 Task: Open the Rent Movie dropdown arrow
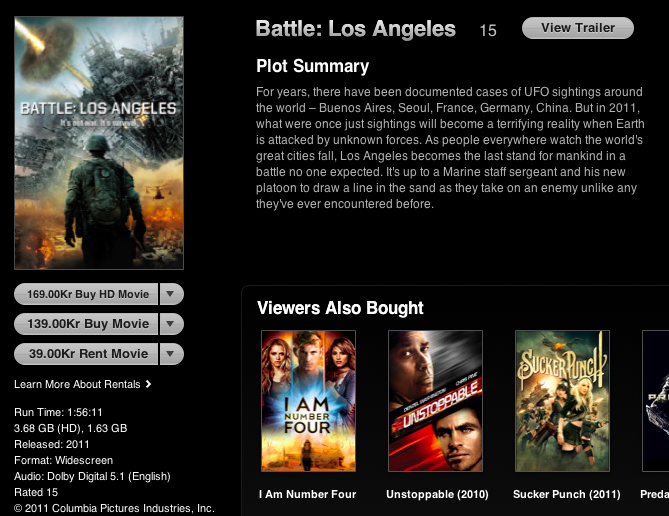(171, 354)
